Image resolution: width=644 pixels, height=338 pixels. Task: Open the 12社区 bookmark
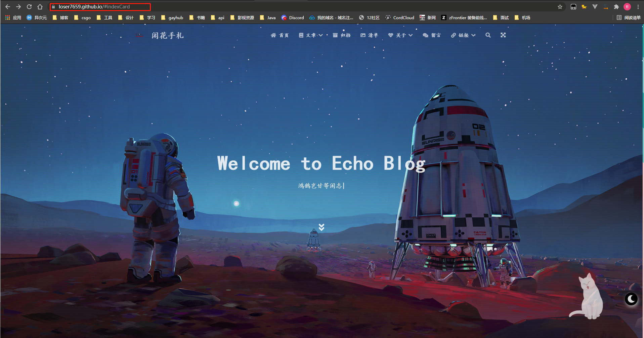369,18
